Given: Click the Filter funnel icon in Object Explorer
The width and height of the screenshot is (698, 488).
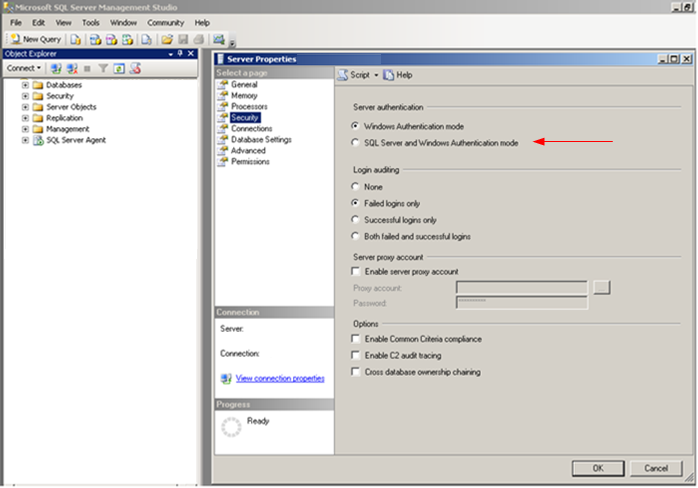Looking at the screenshot, I should tap(102, 68).
